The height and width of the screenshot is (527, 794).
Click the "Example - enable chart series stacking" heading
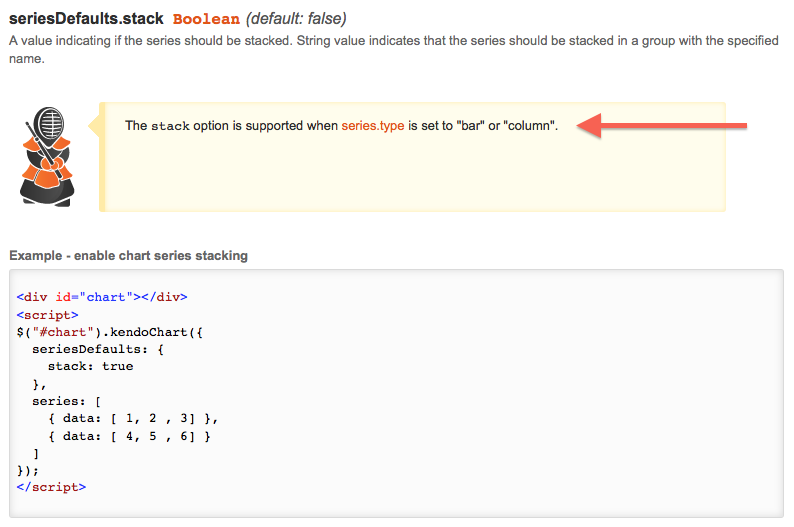coord(128,256)
